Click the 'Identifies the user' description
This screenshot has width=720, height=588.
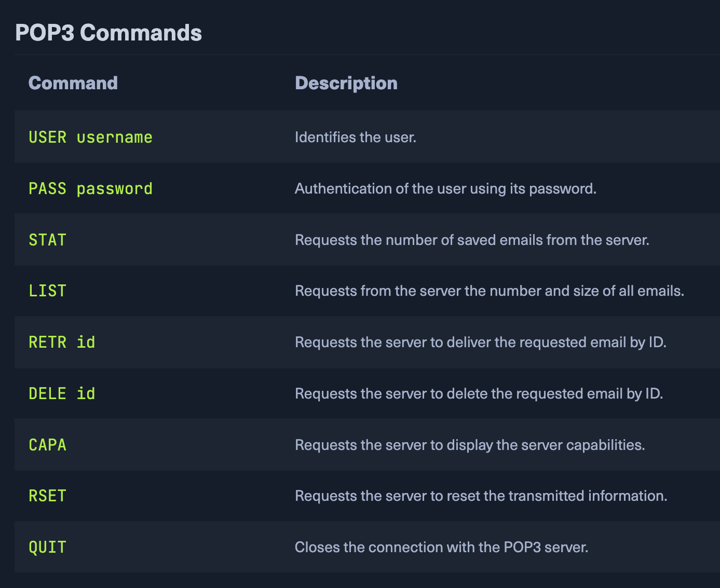click(x=356, y=137)
